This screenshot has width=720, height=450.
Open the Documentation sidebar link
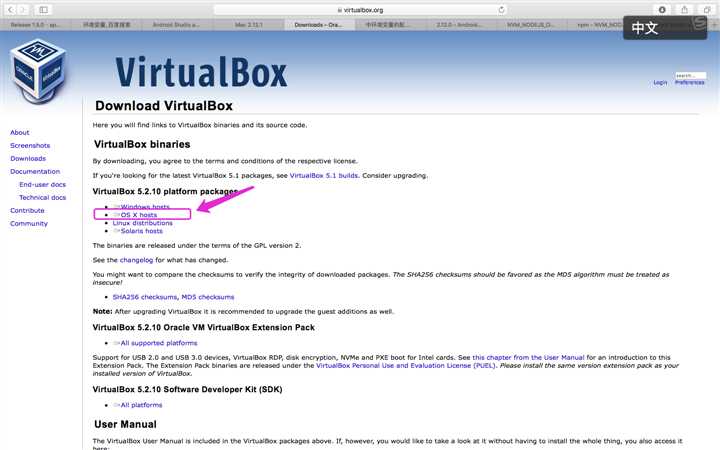(35, 171)
